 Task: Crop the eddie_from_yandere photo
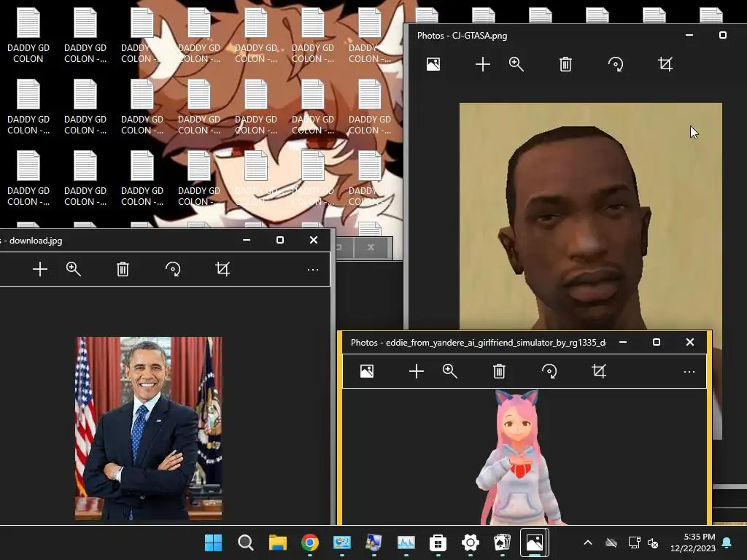[599, 371]
